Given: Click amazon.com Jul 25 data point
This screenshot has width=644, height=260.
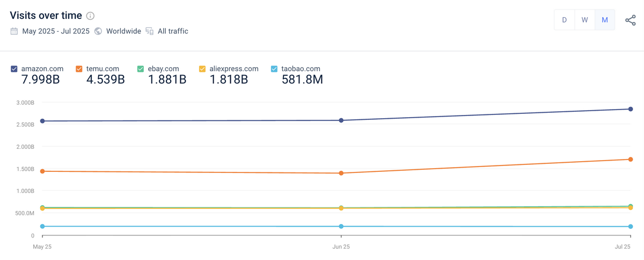Looking at the screenshot, I should (x=631, y=109).
